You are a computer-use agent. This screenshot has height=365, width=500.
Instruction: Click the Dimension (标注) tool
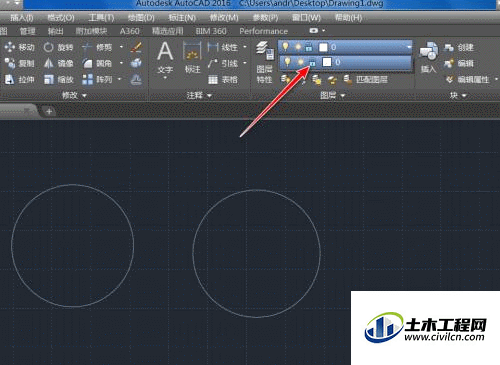(192, 57)
